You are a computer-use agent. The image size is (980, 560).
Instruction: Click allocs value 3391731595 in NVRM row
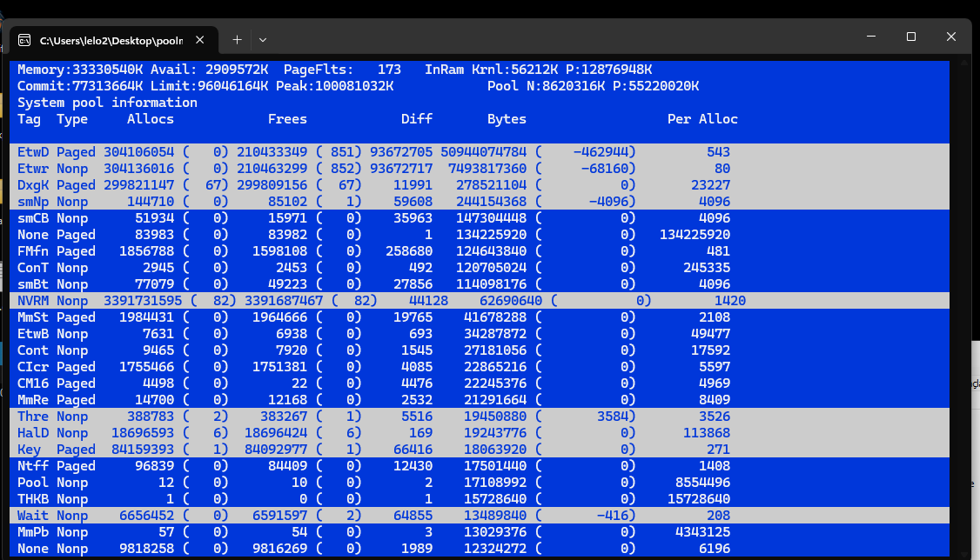pyautogui.click(x=143, y=301)
